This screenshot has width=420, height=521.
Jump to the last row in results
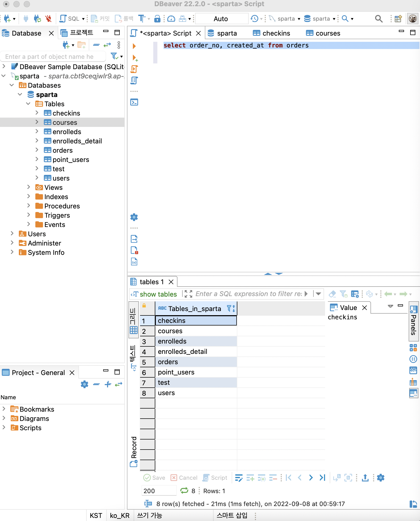click(x=322, y=478)
